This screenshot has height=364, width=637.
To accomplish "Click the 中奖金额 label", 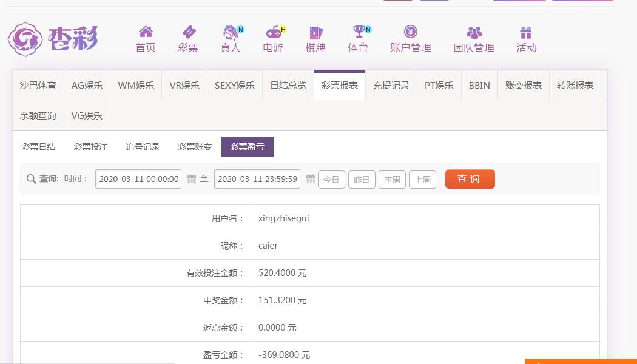I will (223, 300).
